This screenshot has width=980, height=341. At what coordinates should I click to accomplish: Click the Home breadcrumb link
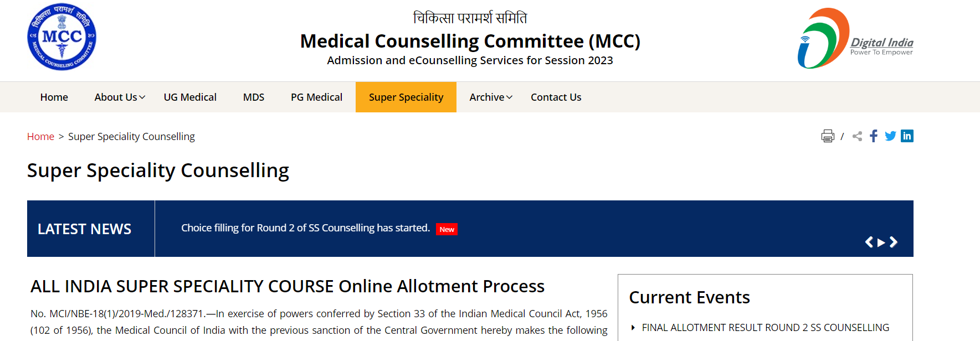pyautogui.click(x=40, y=137)
